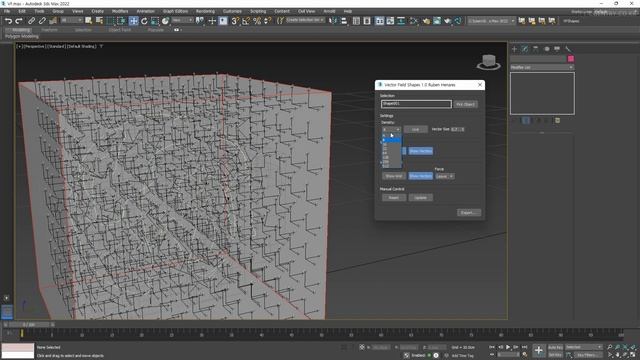640x360 pixels.
Task: Toggle Show Grid in the dialog
Action: click(394, 176)
